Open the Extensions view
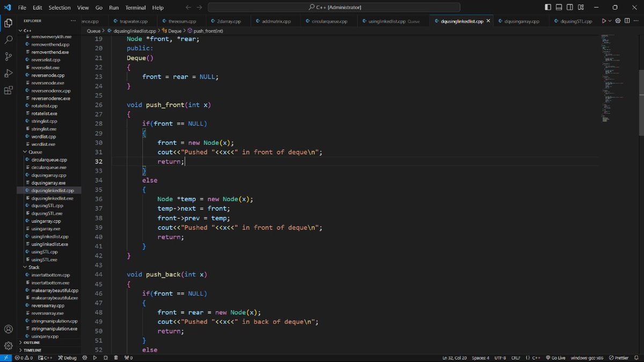The image size is (644, 362). click(x=8, y=90)
